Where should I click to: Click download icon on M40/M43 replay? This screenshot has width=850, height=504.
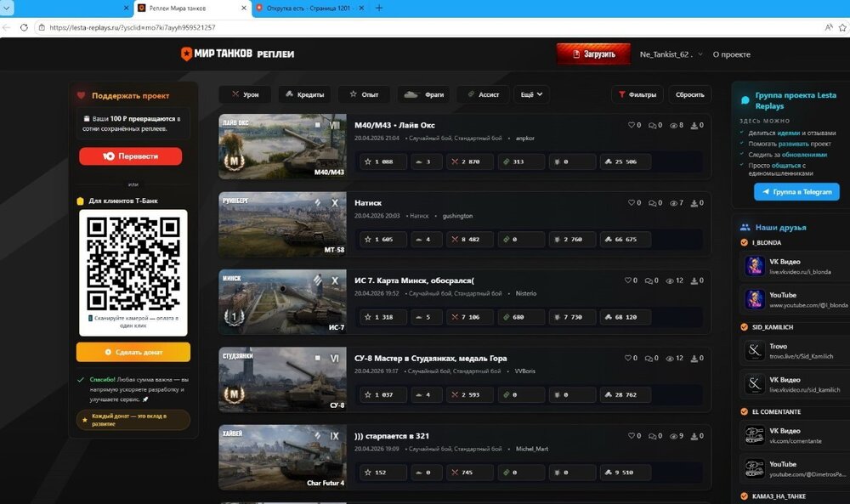[x=694, y=125]
